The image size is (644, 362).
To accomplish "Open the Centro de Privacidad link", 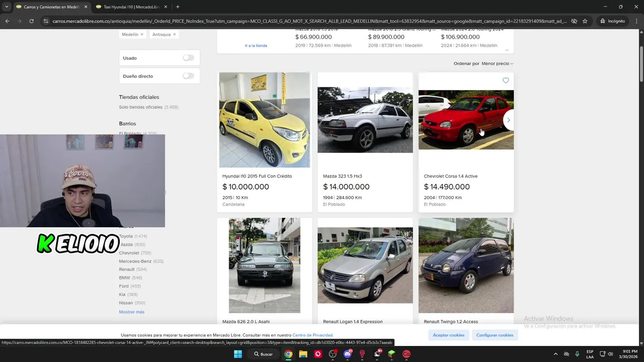I will click(x=312, y=335).
